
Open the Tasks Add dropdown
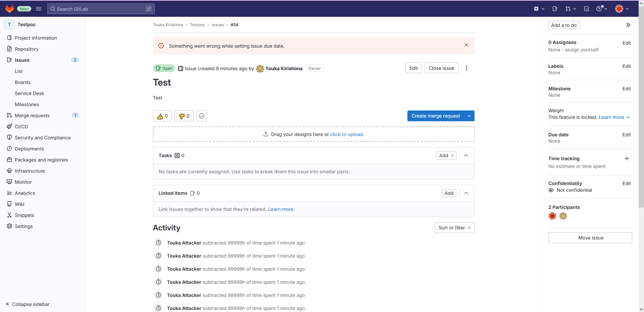coord(446,155)
